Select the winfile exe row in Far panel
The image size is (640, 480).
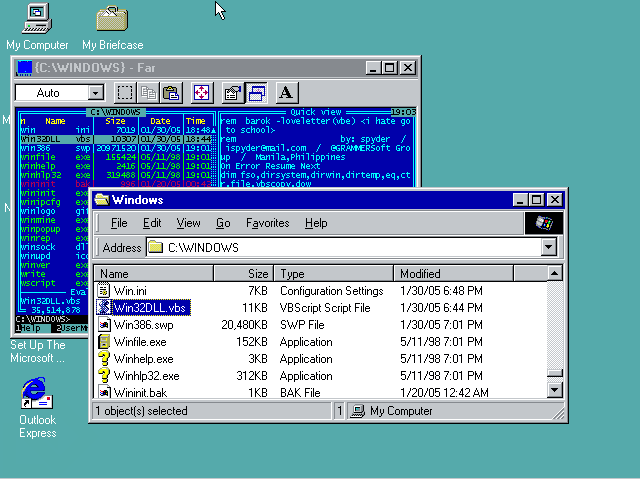click(116, 157)
